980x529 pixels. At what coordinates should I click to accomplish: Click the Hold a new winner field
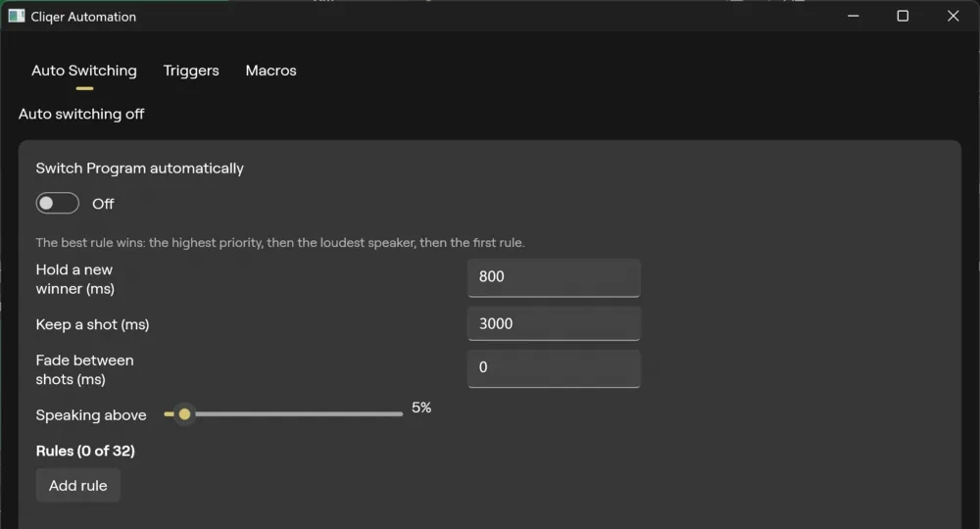[554, 277]
